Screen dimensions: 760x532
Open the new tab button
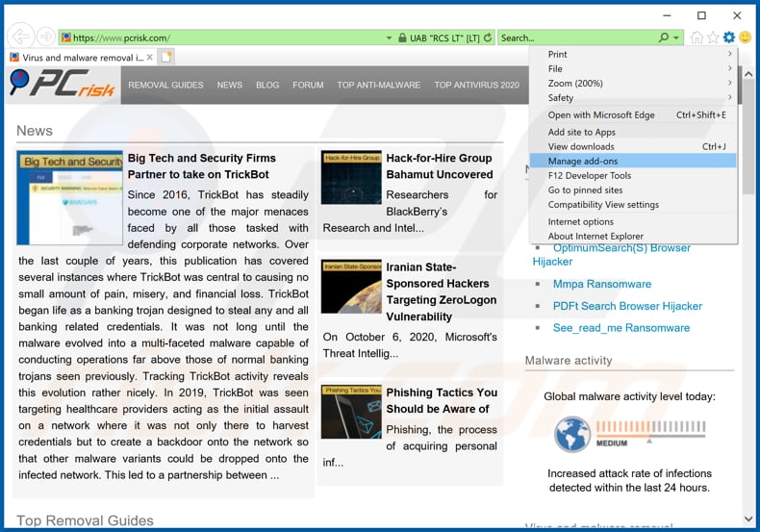pos(166,57)
